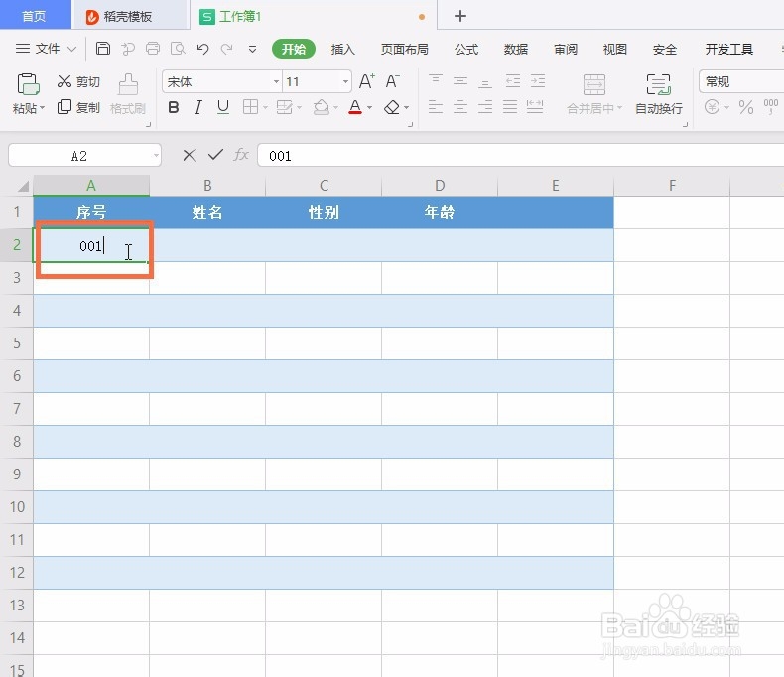Viewport: 784px width, 677px height.
Task: Click the Print icon
Action: coord(153,49)
